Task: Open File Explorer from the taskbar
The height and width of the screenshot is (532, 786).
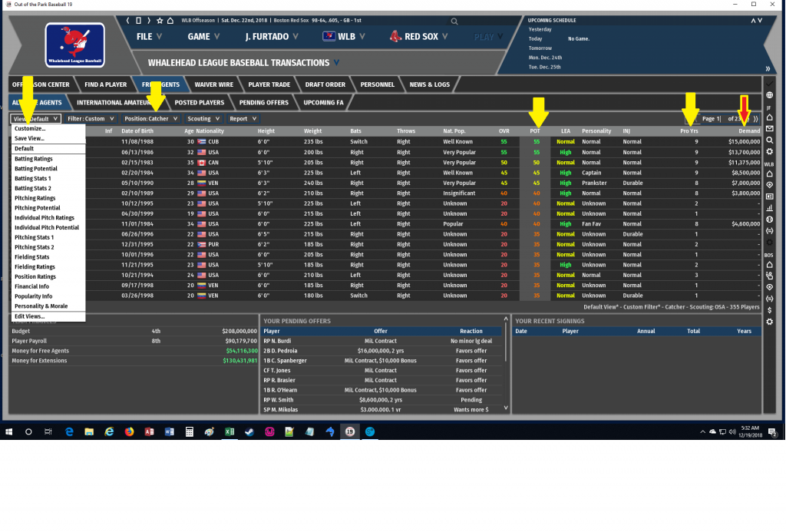Action: coord(89,431)
